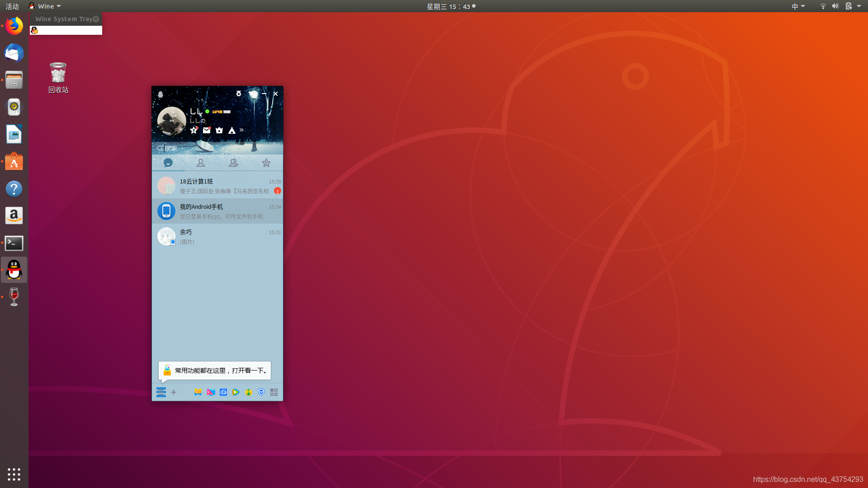The image size is (868, 488).
Task: Launch QQ Music from bottom bar
Action: 249,392
